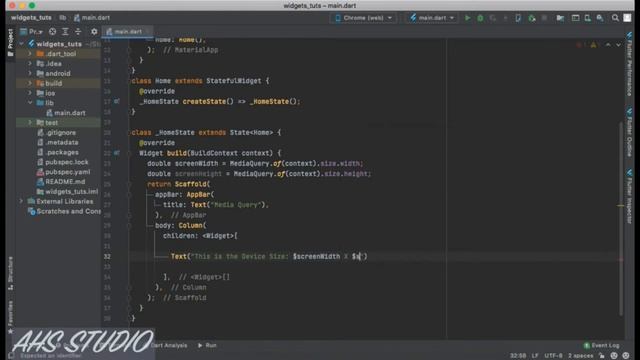Open the Event Log

click(x=602, y=345)
